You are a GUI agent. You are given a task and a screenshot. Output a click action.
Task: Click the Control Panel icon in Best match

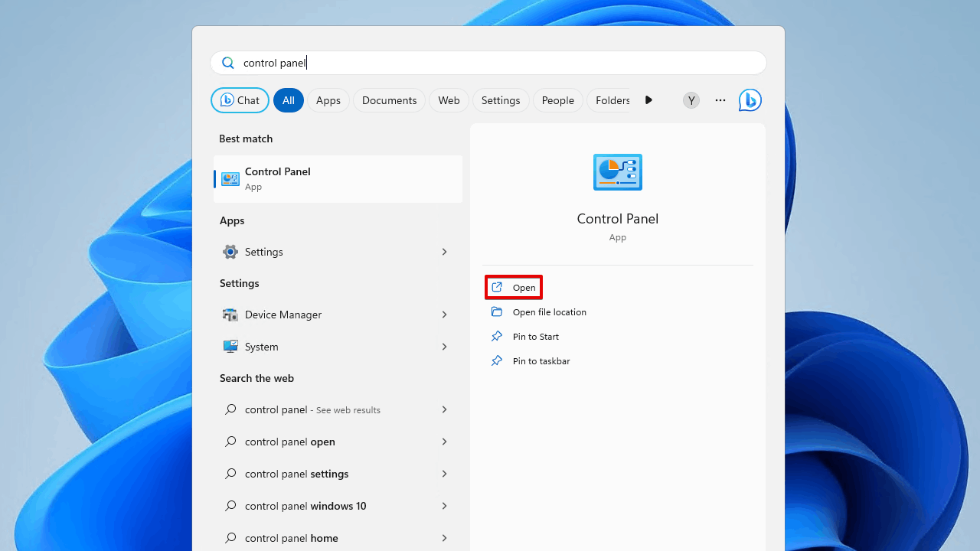click(230, 179)
